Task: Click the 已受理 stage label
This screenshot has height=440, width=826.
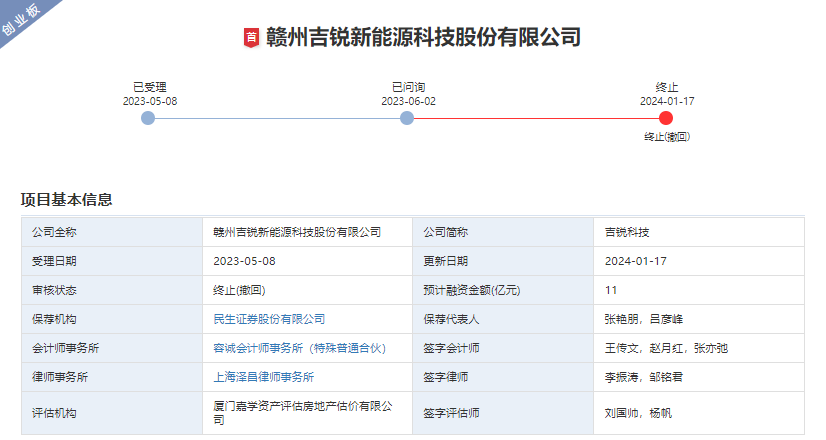Action: (x=150, y=87)
